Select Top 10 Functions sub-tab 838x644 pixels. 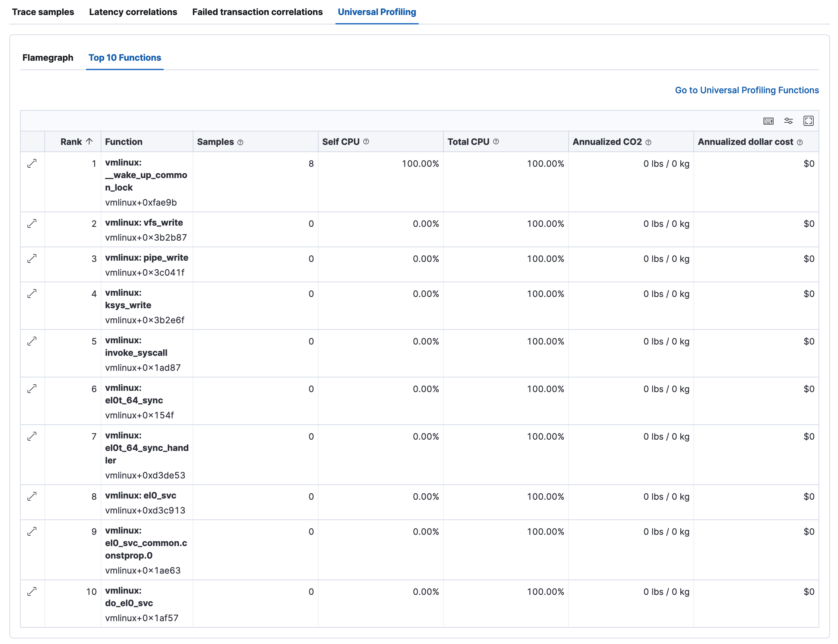tap(125, 58)
